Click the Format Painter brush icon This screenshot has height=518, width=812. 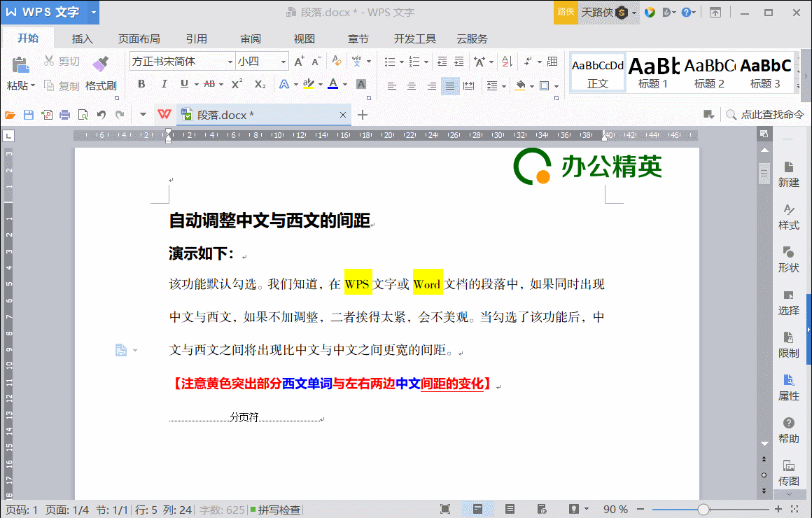(x=101, y=64)
